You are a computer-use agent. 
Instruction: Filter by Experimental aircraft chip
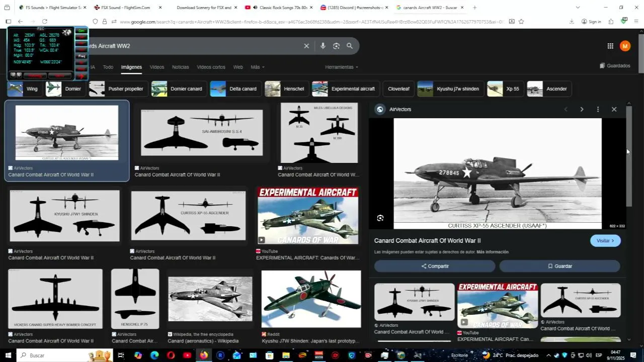[346, 89]
